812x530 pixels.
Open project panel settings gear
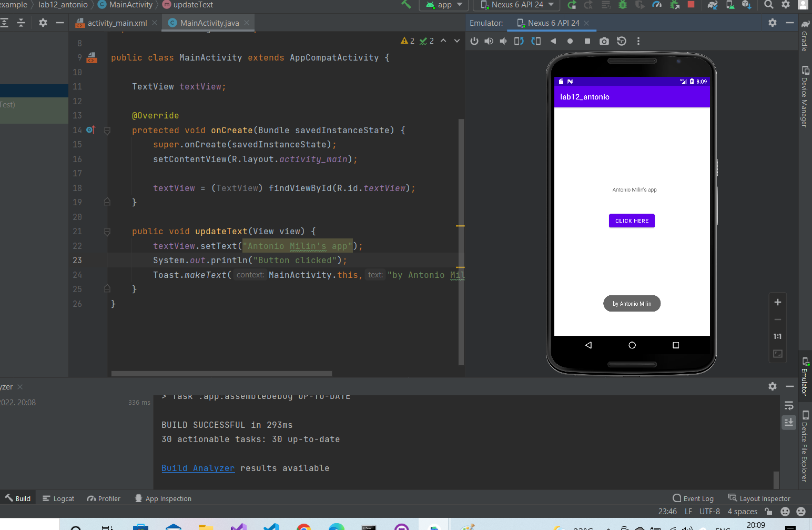tap(43, 23)
